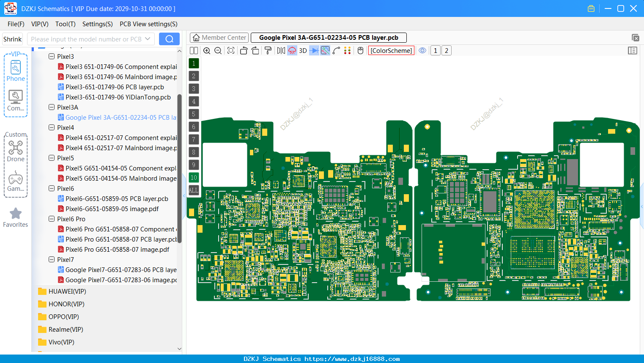Collapse the Pixel5 tree node

52,158
